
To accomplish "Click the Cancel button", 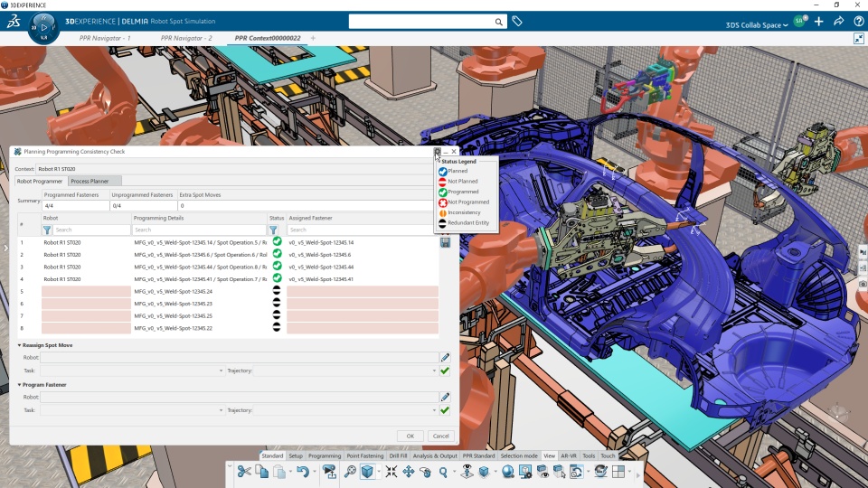I will pos(440,436).
